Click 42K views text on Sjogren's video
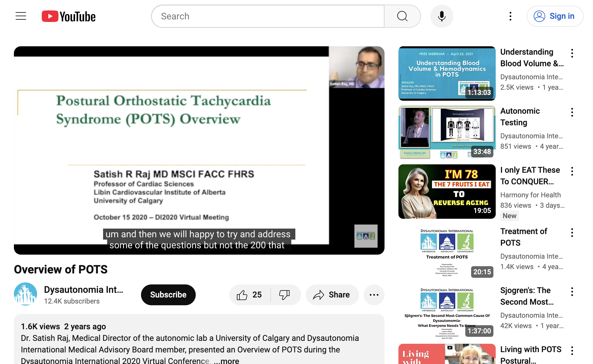 (x=516, y=326)
